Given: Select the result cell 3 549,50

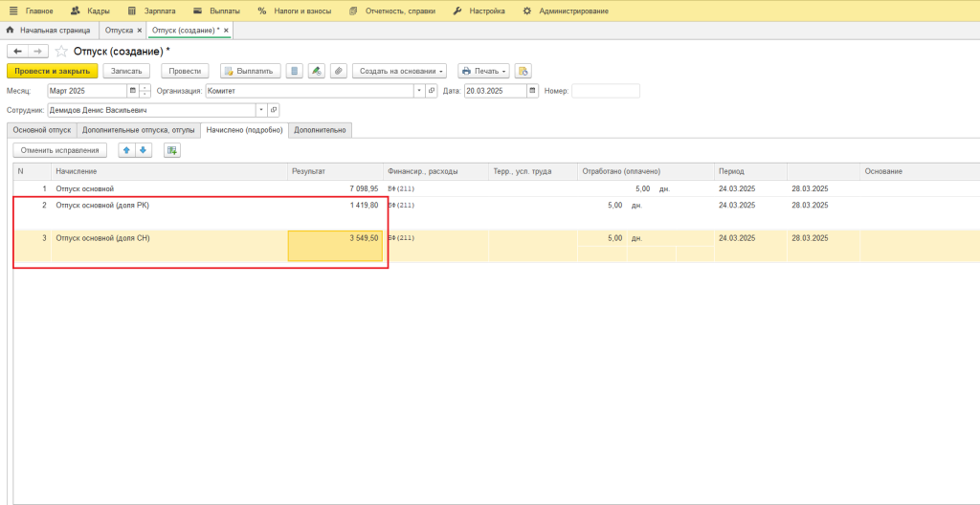Looking at the screenshot, I should click(336, 246).
